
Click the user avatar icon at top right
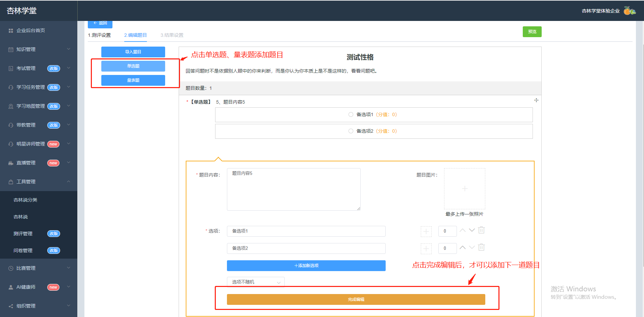(x=629, y=11)
